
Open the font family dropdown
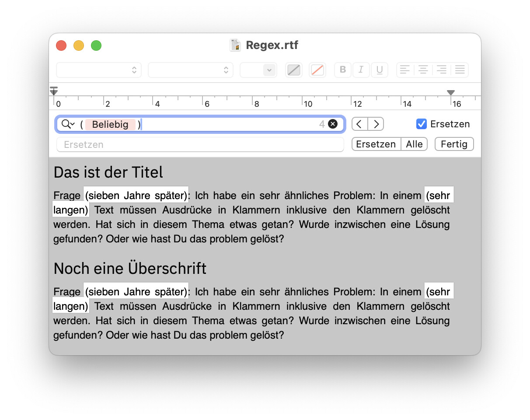pos(190,70)
